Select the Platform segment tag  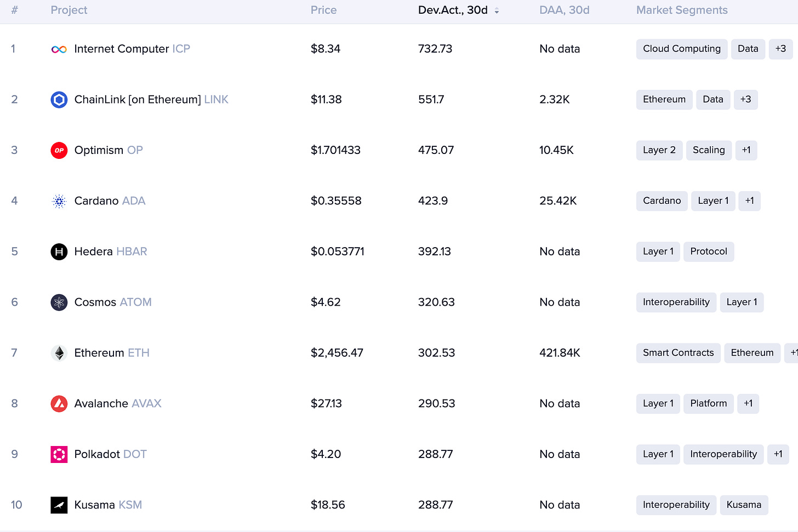pos(709,404)
